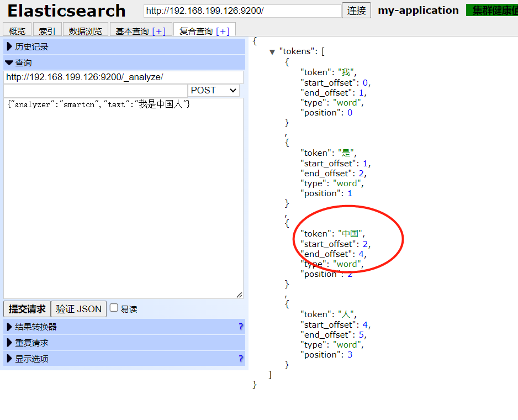Screen dimensions: 518x420
Task: Click "word" type value of the 人 token
Action: (x=347, y=345)
